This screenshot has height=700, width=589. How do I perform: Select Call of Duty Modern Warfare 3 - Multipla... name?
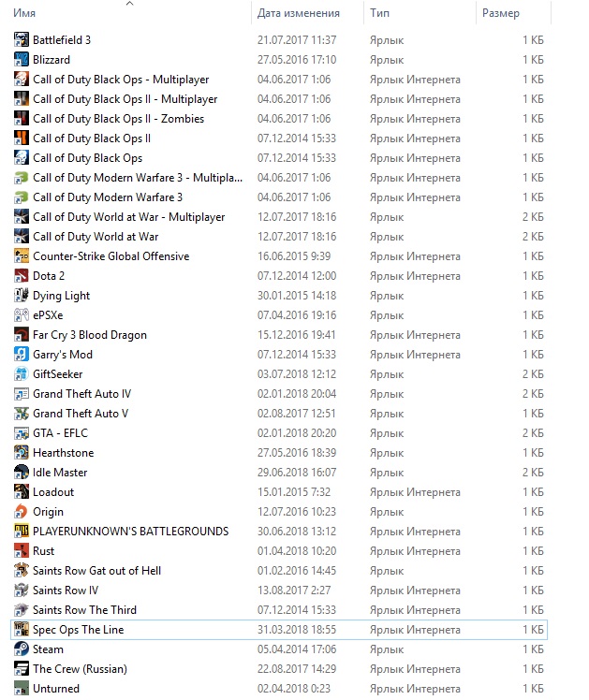pyautogui.click(x=138, y=178)
